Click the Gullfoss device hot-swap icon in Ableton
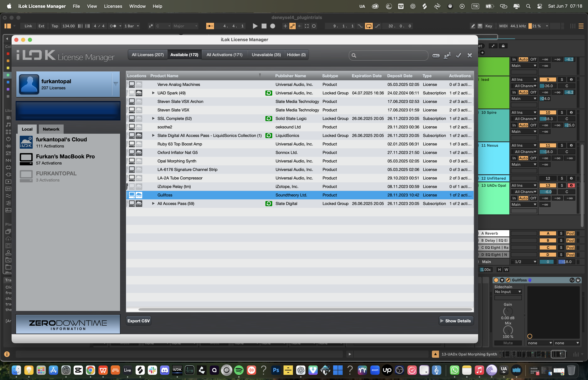588x380 pixels. [572, 280]
